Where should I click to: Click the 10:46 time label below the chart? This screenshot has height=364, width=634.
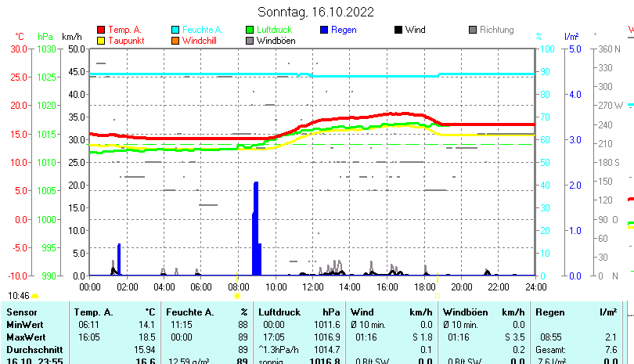point(19,295)
